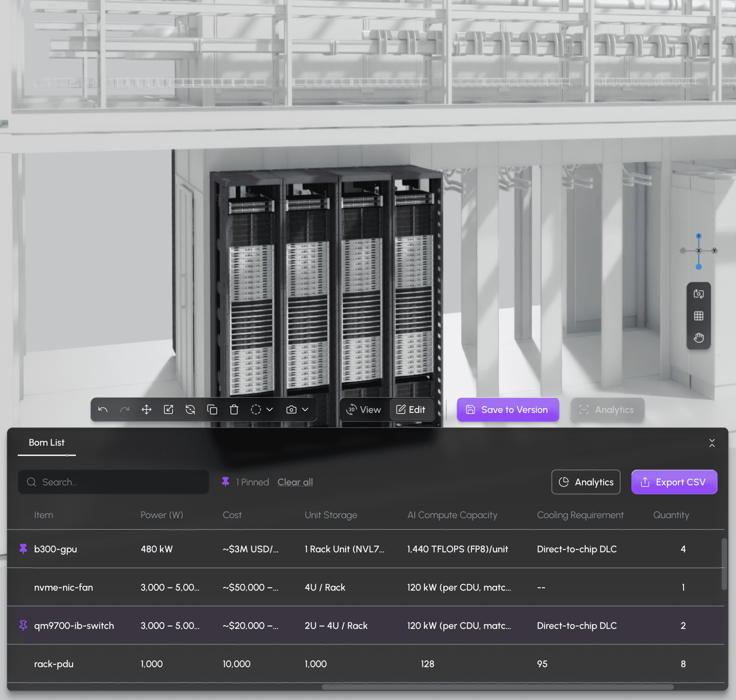Click the rotate refresh icon
This screenshot has width=736, height=700.
pos(190,410)
